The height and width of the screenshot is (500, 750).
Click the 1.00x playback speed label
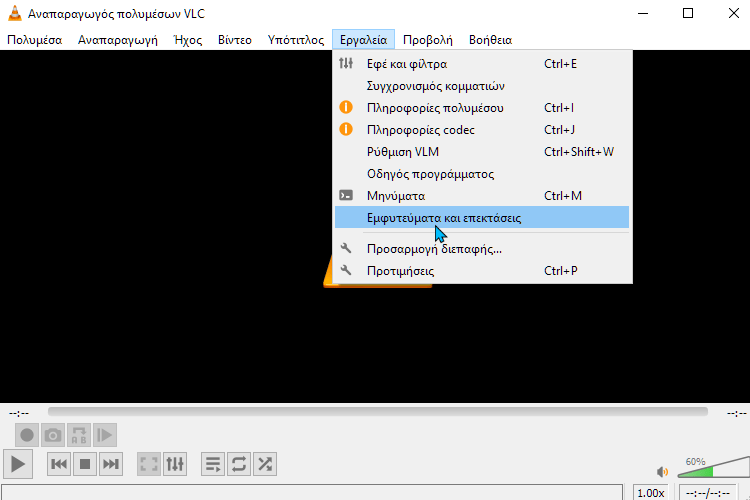click(x=651, y=493)
